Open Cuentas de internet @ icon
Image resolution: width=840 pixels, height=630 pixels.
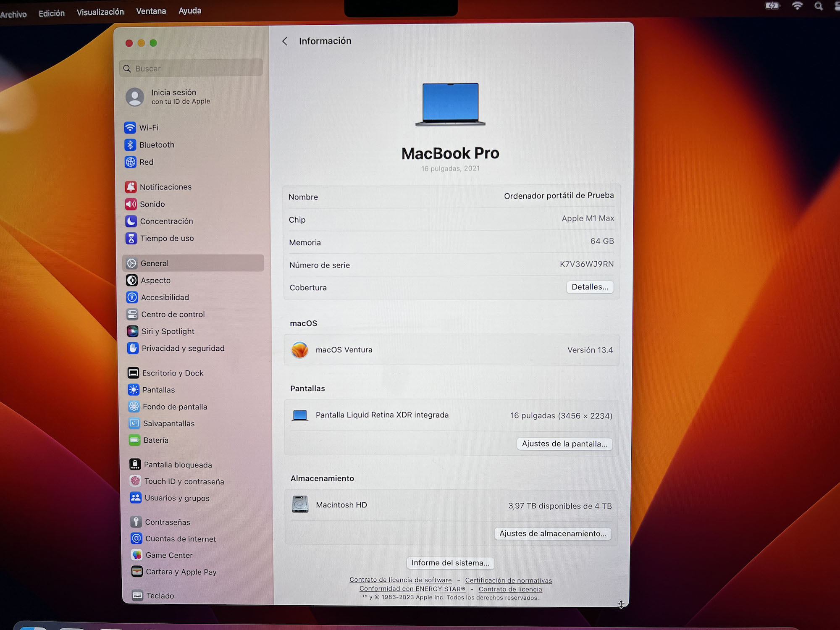coord(136,538)
